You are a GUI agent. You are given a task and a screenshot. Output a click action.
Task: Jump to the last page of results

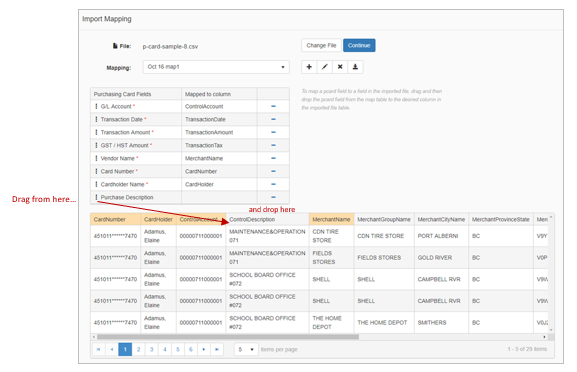217,349
